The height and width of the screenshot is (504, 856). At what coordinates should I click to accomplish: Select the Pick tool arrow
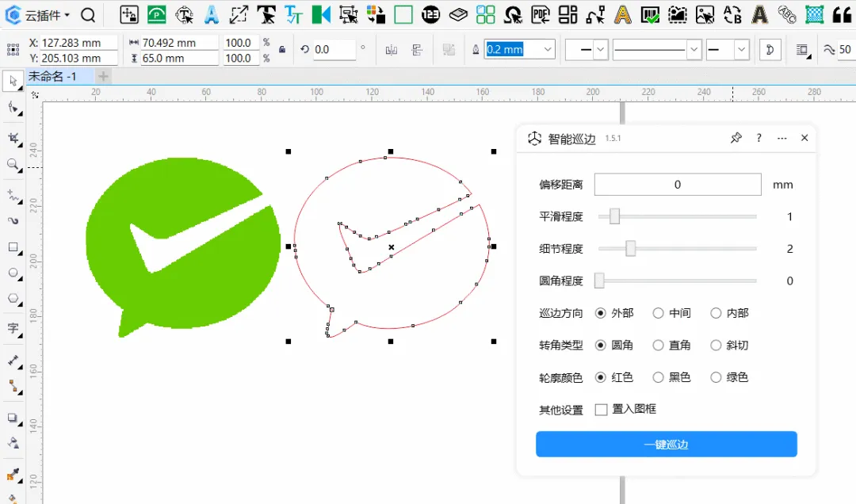pyautogui.click(x=13, y=82)
